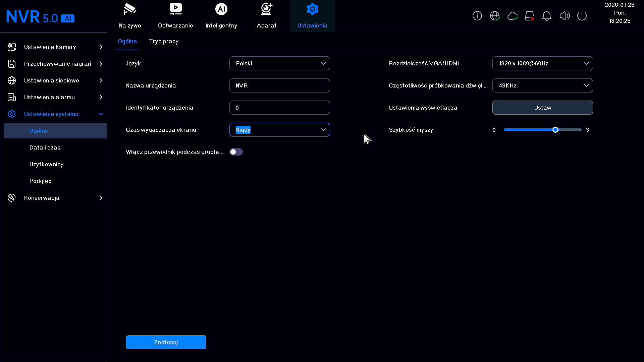644x362 pixels.
Task: Click the Ustawienia kamery sidebar icon
Action: 12,47
